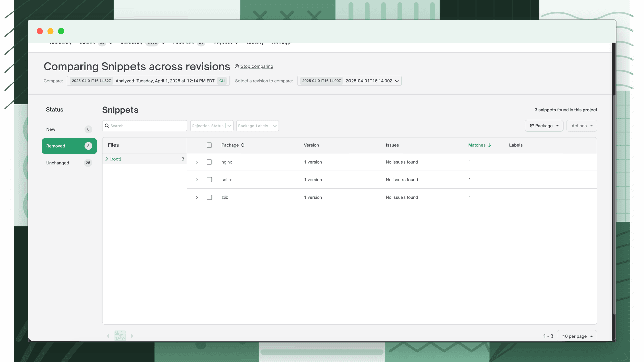Open the Package Labels dropdown
Image resolution: width=644 pixels, height=362 pixels.
[x=258, y=126]
